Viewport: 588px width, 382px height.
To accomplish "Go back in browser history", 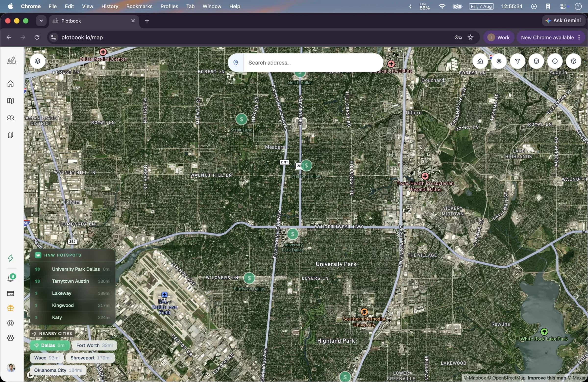I will (x=9, y=37).
